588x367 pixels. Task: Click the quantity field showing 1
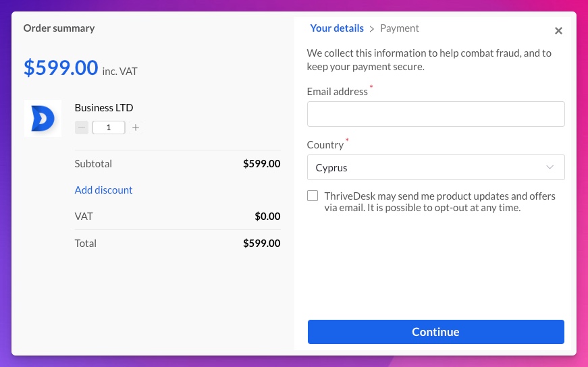click(109, 128)
